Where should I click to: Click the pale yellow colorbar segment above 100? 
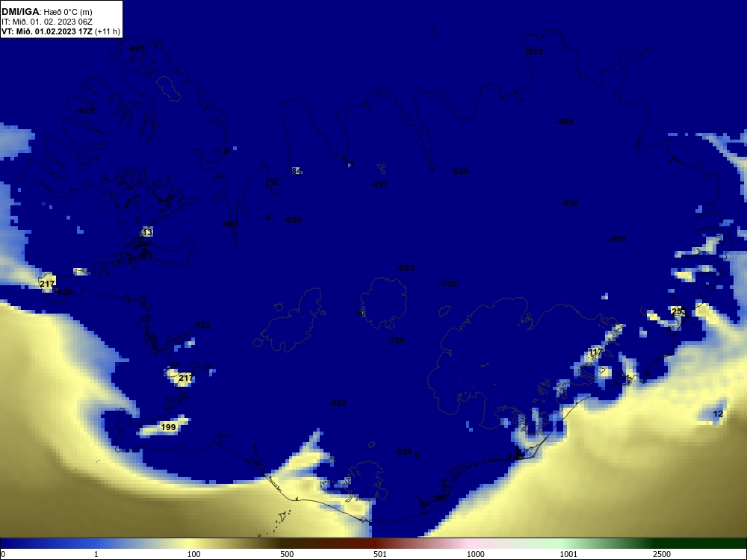(194, 544)
